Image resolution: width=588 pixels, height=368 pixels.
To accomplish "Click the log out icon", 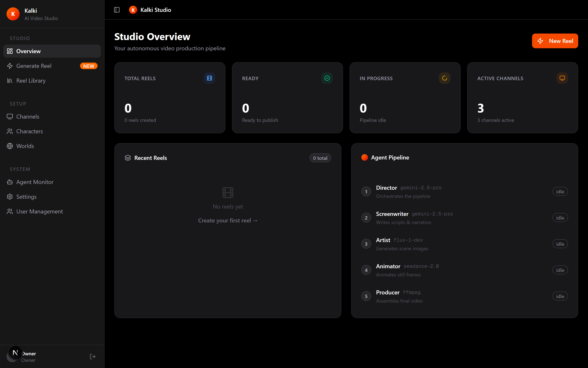I will point(92,356).
